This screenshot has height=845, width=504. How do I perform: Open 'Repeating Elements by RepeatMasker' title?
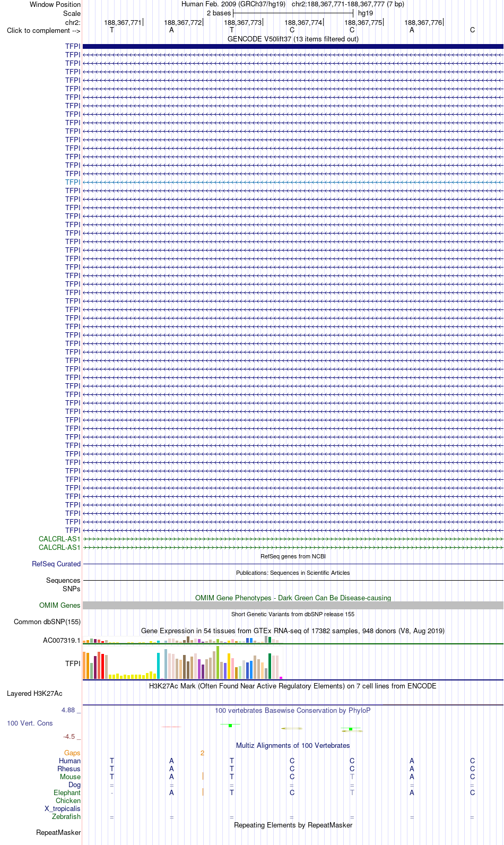(x=293, y=825)
